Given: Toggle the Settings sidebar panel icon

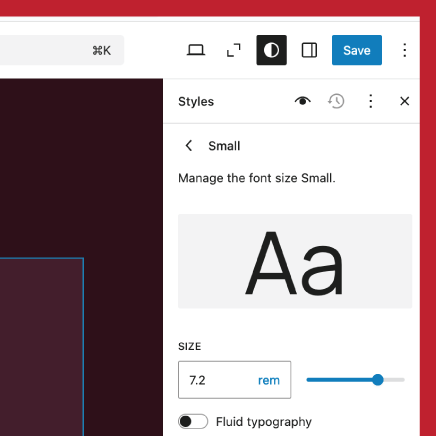Looking at the screenshot, I should pos(309,50).
